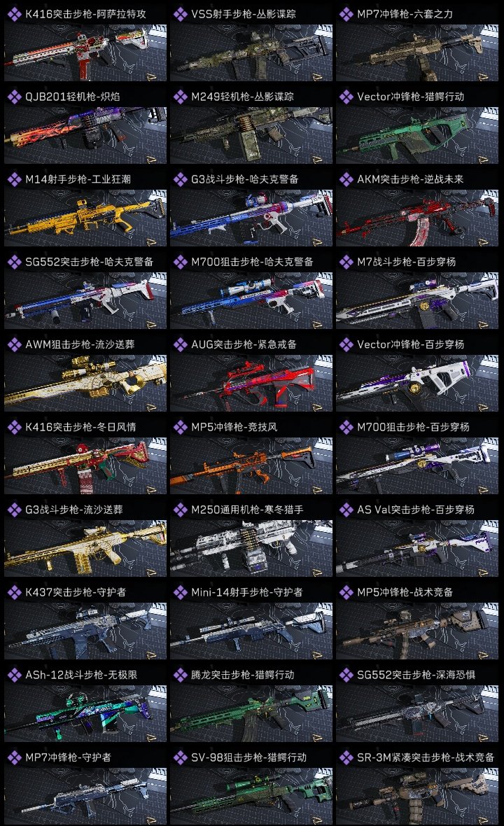Select the 腾龙突击步枪-猎鳄行动 green rifle thumbnail

click(x=251, y=713)
